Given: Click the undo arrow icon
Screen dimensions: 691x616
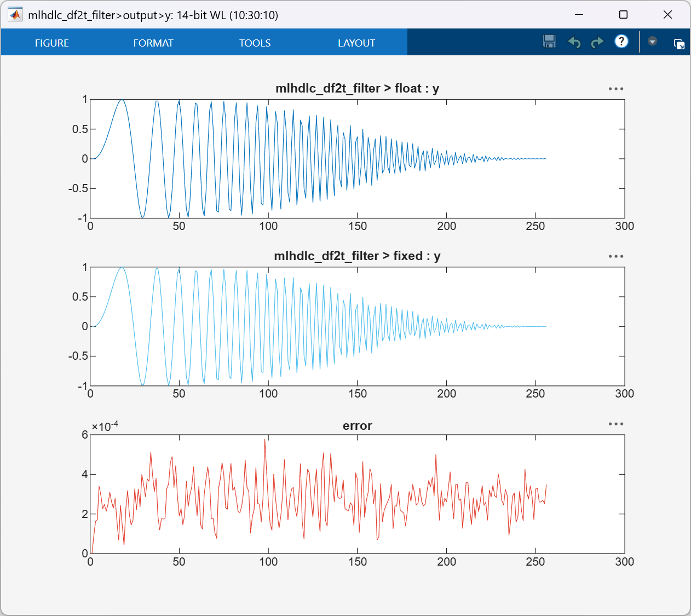Looking at the screenshot, I should [x=574, y=42].
